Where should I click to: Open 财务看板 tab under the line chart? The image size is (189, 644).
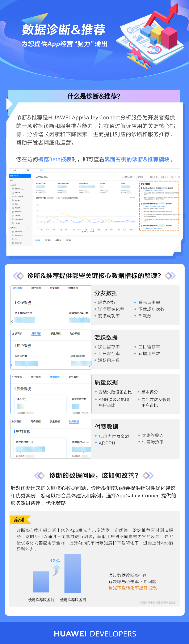tap(69, 240)
